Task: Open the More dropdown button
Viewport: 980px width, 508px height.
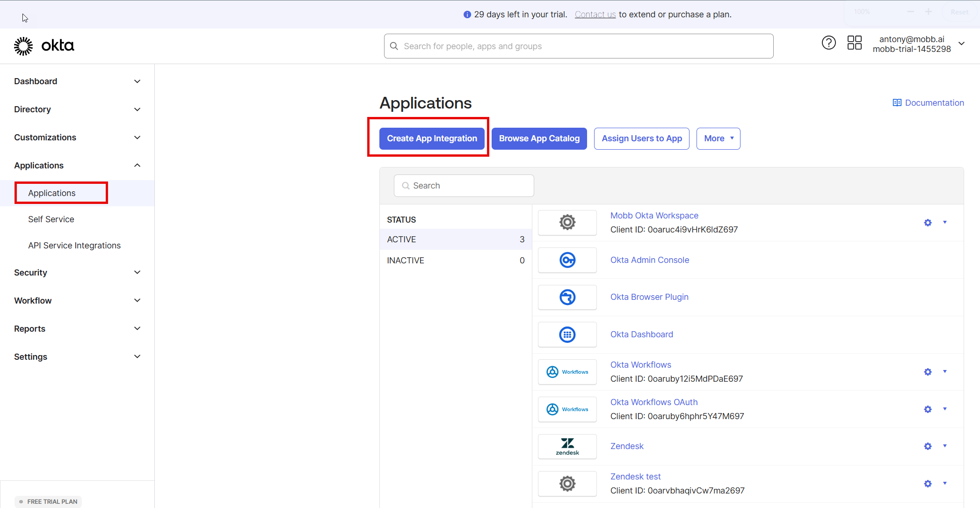Action: click(718, 138)
